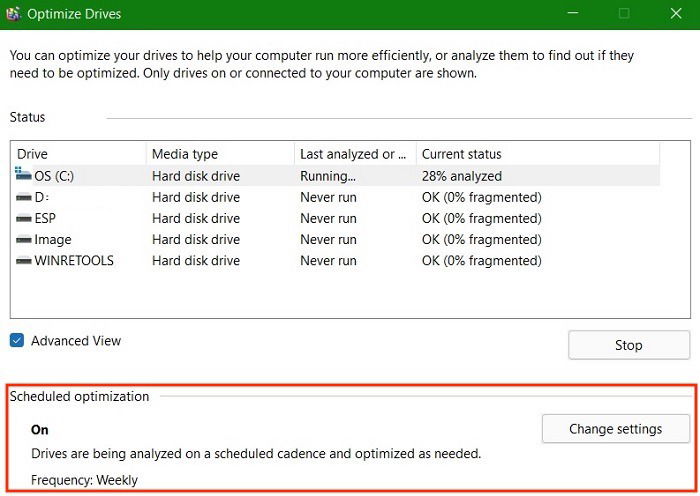This screenshot has height=496, width=700.
Task: Click the Optimize Drives app icon in title bar
Action: click(x=13, y=13)
